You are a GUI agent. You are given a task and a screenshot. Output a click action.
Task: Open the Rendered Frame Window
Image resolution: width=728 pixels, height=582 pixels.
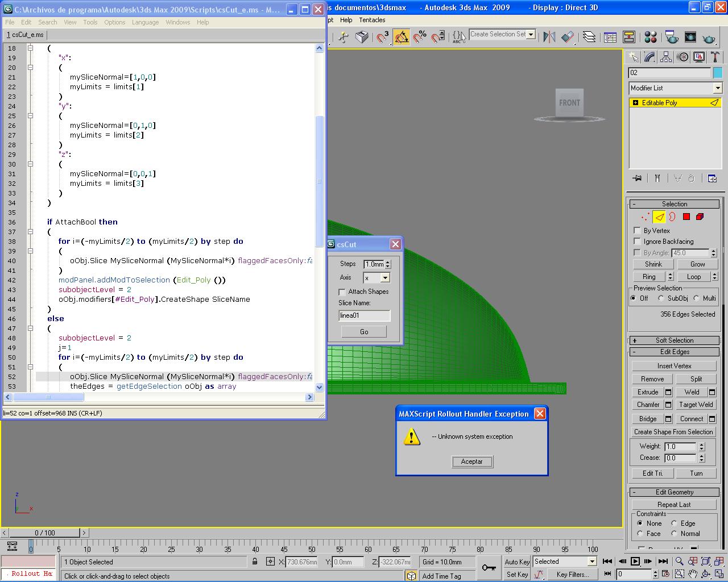[690, 37]
